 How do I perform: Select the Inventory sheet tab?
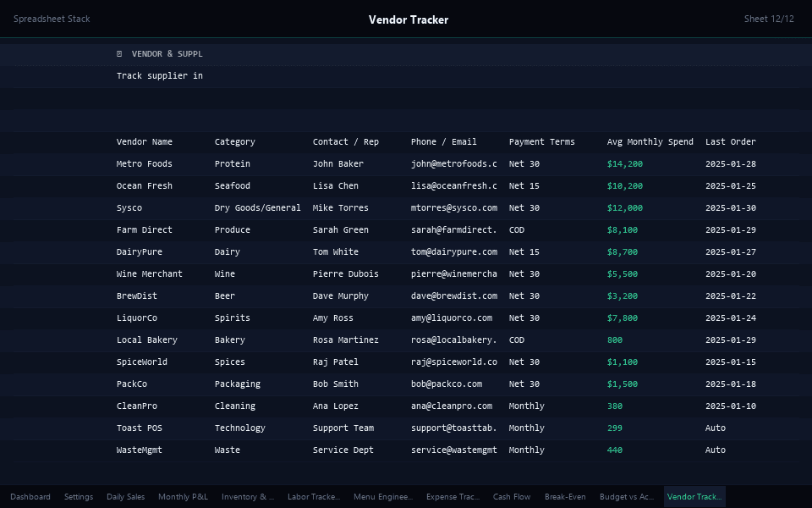(x=246, y=497)
